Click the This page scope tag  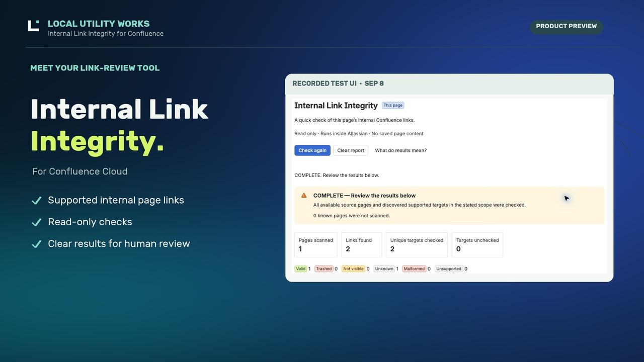tap(393, 105)
